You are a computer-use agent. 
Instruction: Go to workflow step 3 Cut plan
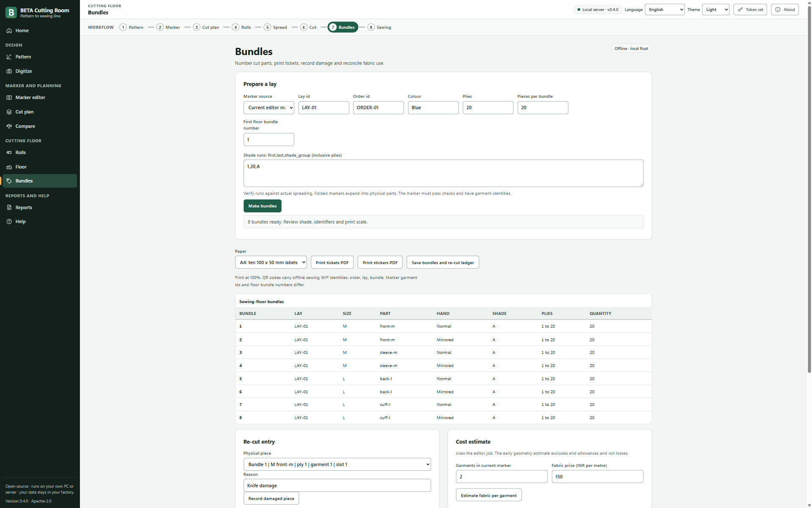point(206,27)
